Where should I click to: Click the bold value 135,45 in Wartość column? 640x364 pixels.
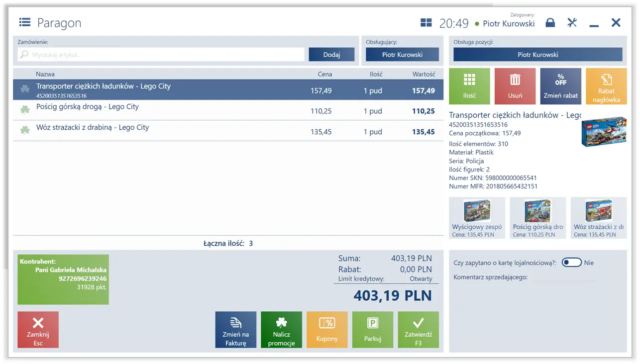click(424, 132)
